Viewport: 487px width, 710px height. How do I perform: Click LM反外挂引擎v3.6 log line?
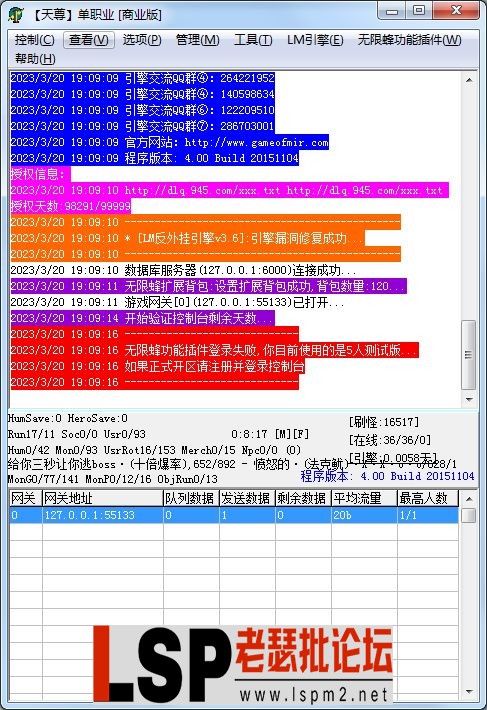click(x=187, y=238)
